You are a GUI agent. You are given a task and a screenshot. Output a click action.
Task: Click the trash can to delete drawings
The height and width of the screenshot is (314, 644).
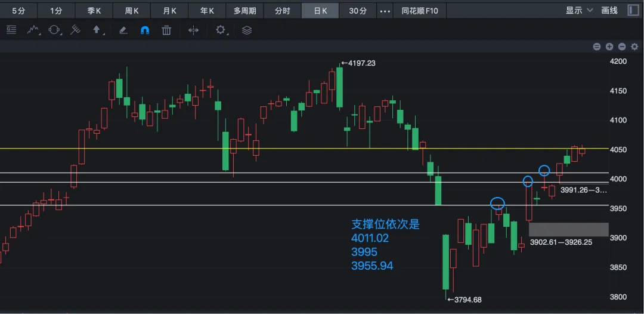(x=166, y=30)
